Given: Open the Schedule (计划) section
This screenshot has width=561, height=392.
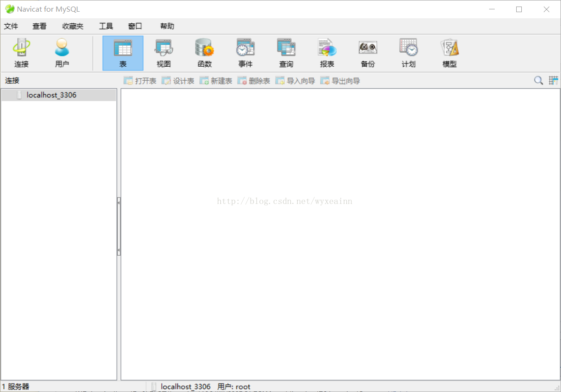Looking at the screenshot, I should click(408, 53).
